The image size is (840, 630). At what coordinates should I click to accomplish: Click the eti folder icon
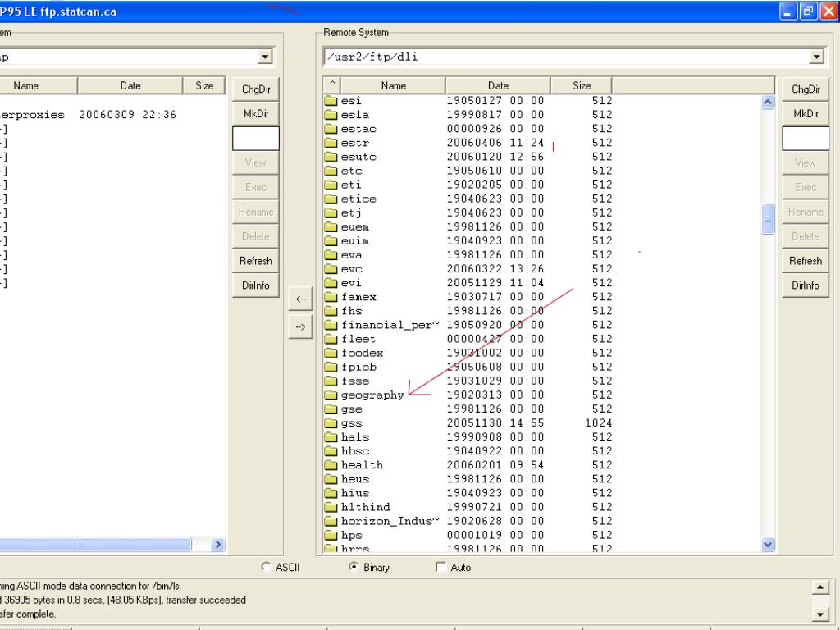[331, 185]
